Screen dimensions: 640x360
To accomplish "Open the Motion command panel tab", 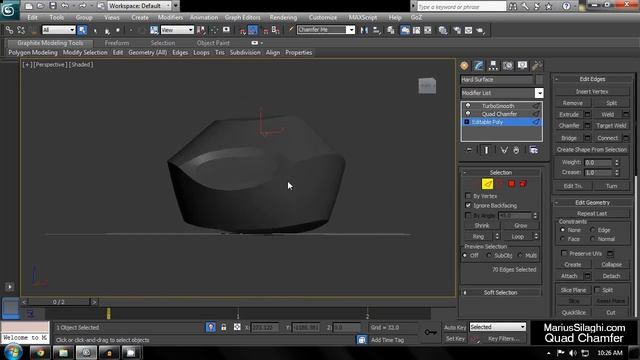I will pyautogui.click(x=508, y=66).
